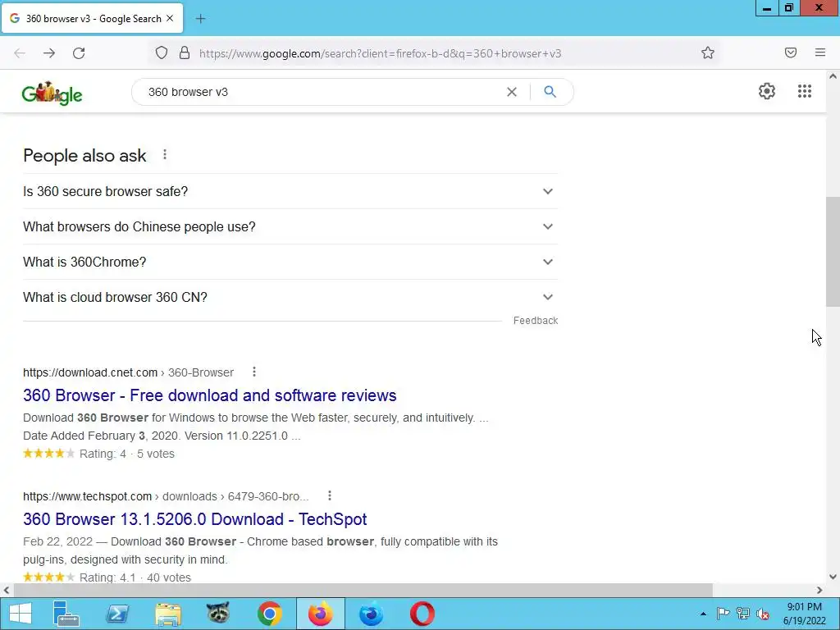Clear the Google search box text
Viewport: 840px width, 630px height.
[x=512, y=92]
